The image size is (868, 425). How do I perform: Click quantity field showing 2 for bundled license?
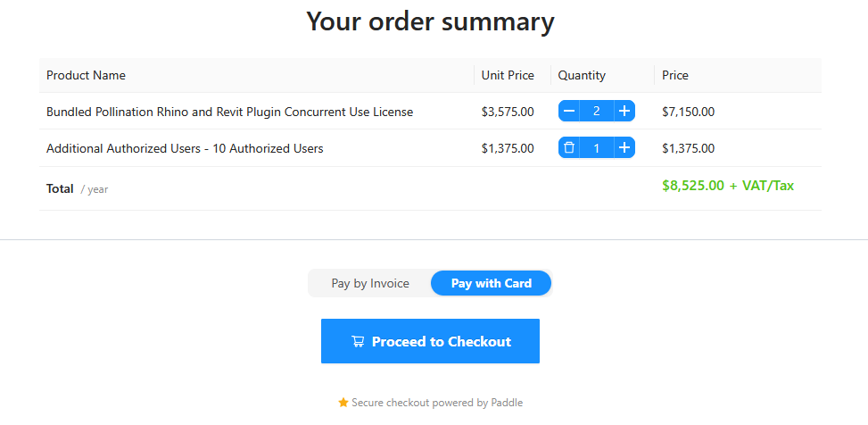coord(597,112)
